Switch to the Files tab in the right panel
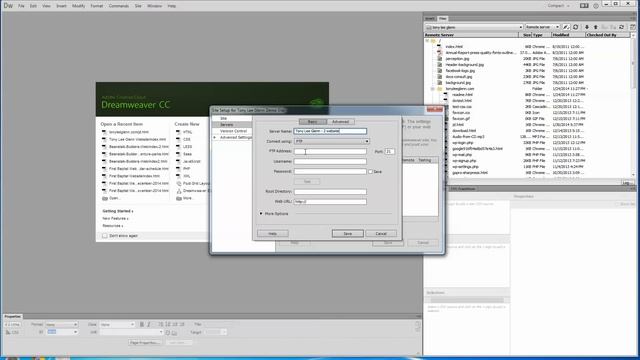This screenshot has height=360, width=640. [x=442, y=18]
